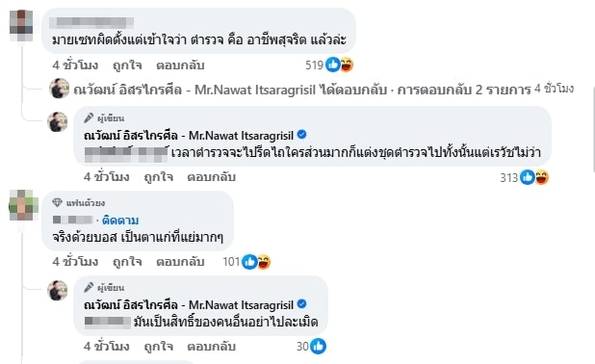Reply to the top comment via ตอบกลับ
This screenshot has height=364, width=595.
(180, 65)
